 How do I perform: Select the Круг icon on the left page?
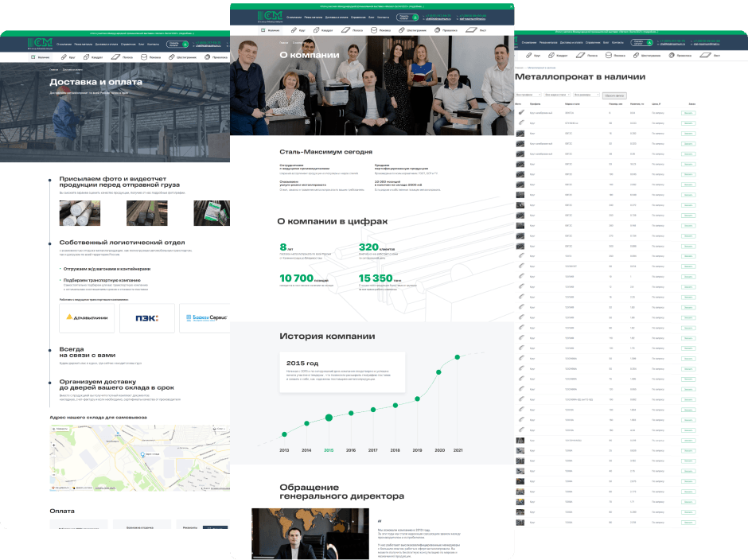point(64,56)
